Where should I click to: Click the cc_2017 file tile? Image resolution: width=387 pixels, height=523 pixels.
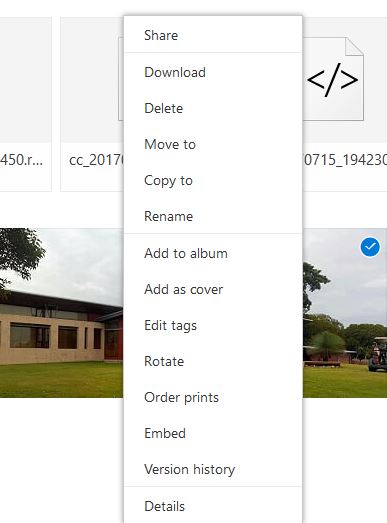coord(92,104)
